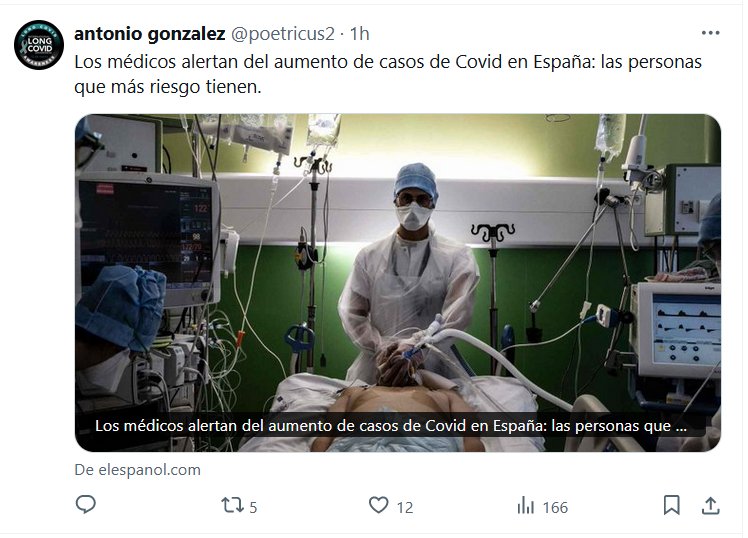The image size is (748, 538).
Task: Repost this tweet using the retweet icon
Action: click(232, 505)
